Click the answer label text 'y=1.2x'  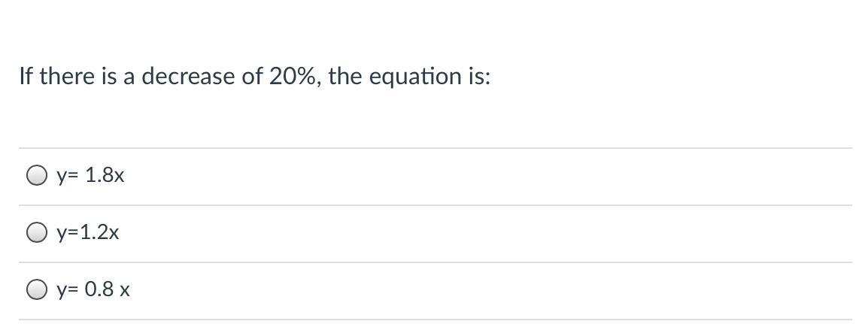87,233
